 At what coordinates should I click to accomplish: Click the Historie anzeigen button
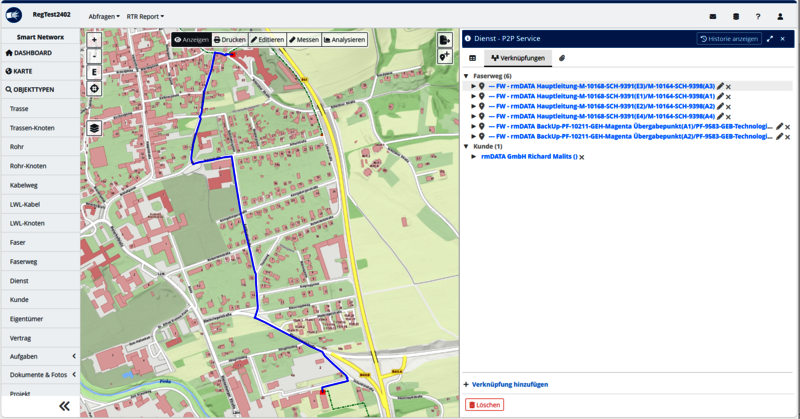[x=728, y=38]
